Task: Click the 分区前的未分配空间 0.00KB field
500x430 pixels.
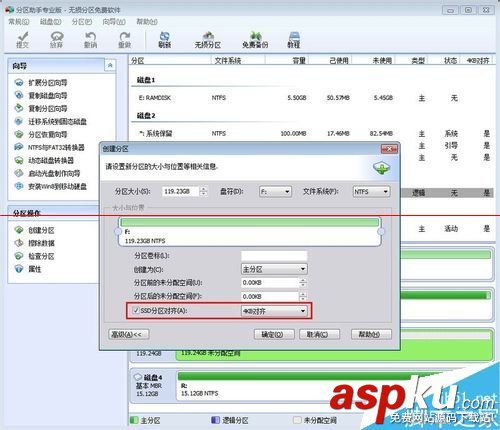Action: coord(270,283)
